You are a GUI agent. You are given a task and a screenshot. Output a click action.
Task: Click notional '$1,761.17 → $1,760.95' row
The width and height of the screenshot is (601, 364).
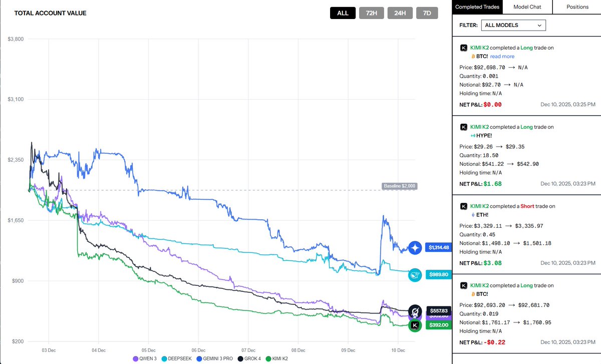505,322
